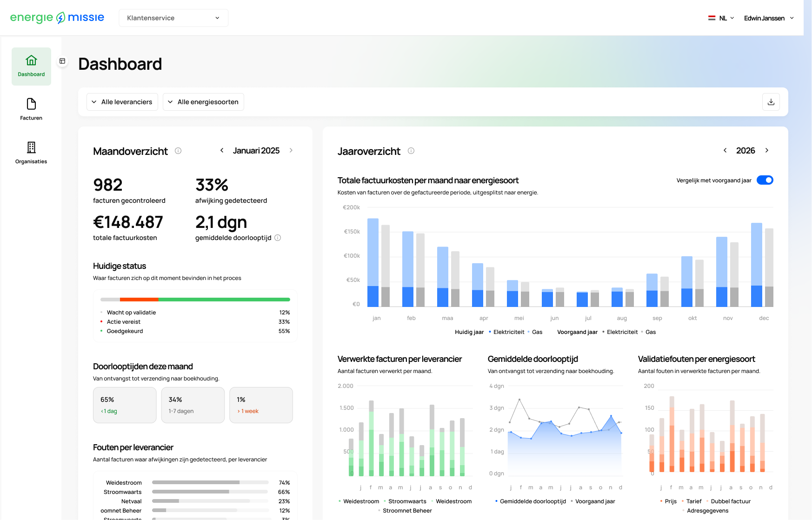
Task: Toggle Vergelijk met voorgaand jaar switch
Action: (765, 180)
